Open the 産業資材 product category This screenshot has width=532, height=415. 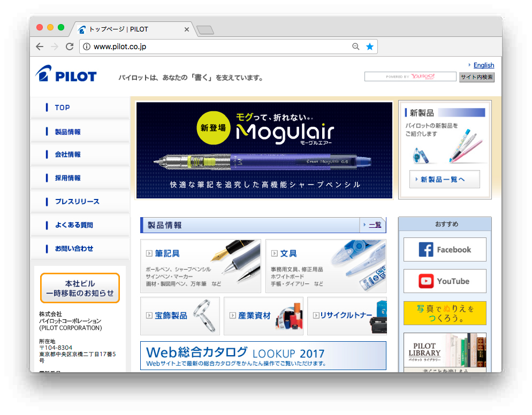264,316
